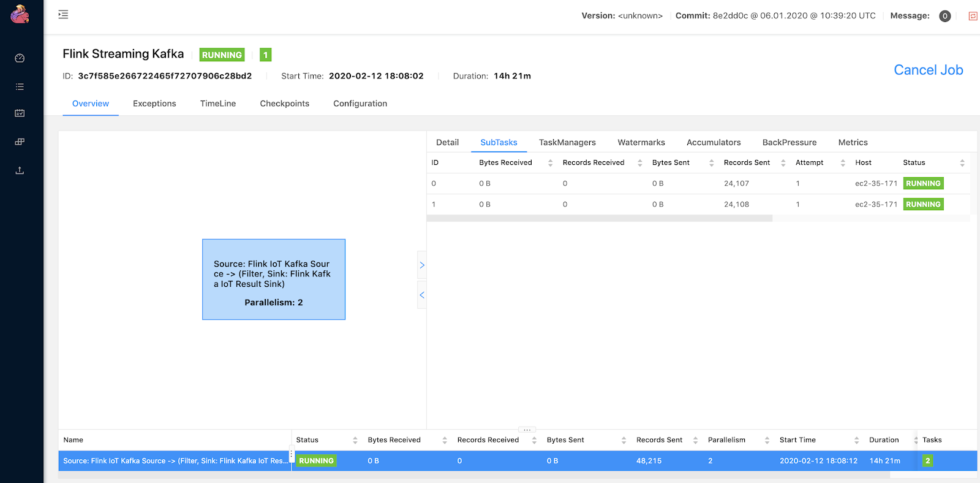This screenshot has height=483, width=980.
Task: Open the Task Managers sidebar icon
Action: coord(20,113)
